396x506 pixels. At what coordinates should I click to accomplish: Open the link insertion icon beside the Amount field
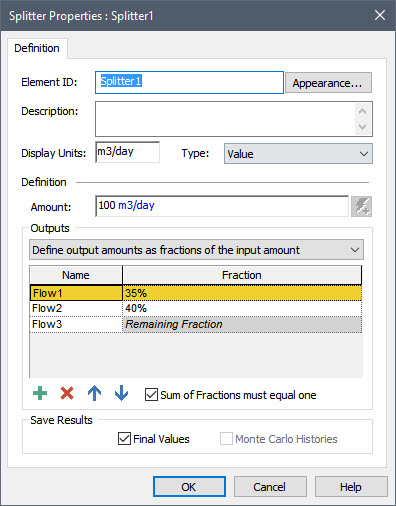[361, 206]
